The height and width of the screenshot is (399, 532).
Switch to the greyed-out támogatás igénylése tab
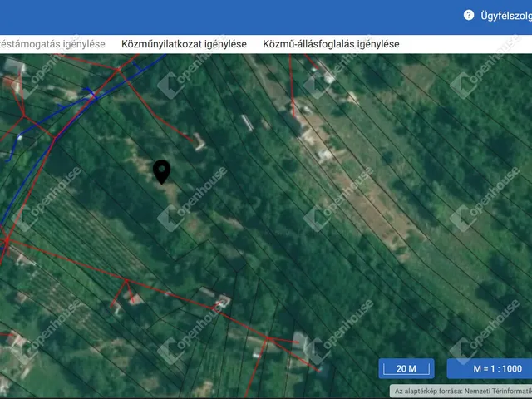click(52, 44)
